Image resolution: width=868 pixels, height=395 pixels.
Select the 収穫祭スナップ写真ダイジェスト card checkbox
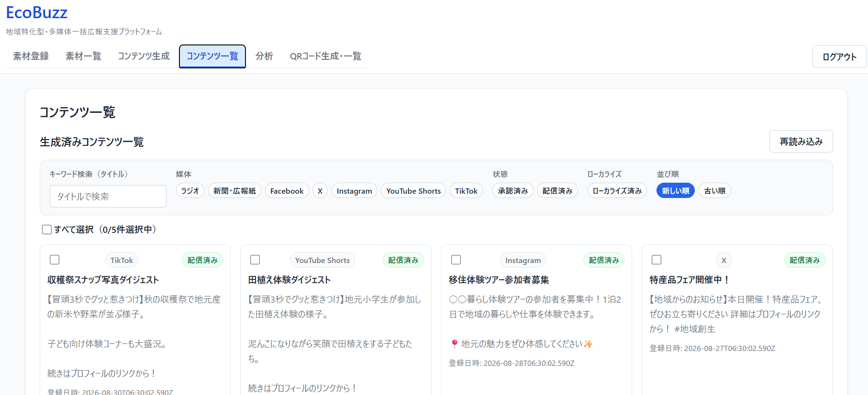tap(55, 260)
